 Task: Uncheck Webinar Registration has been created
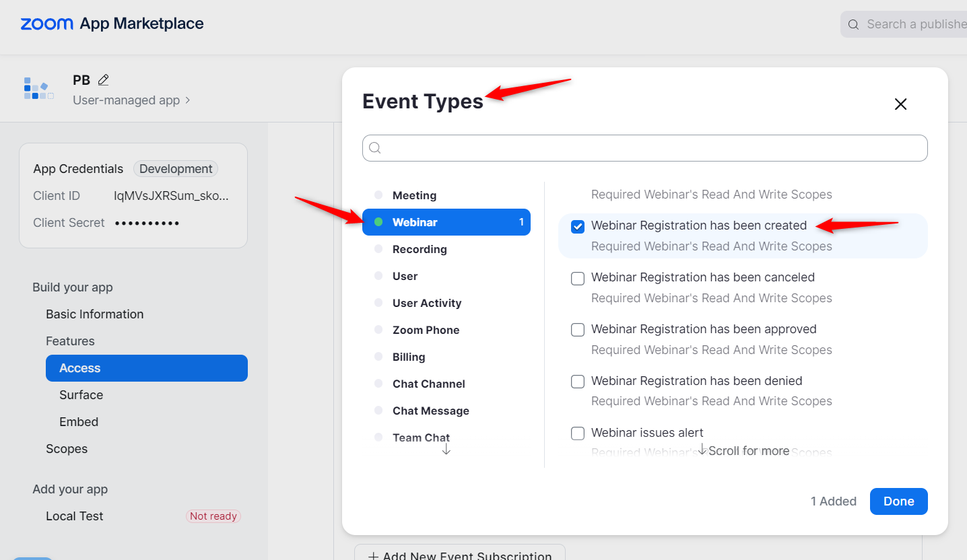tap(578, 227)
